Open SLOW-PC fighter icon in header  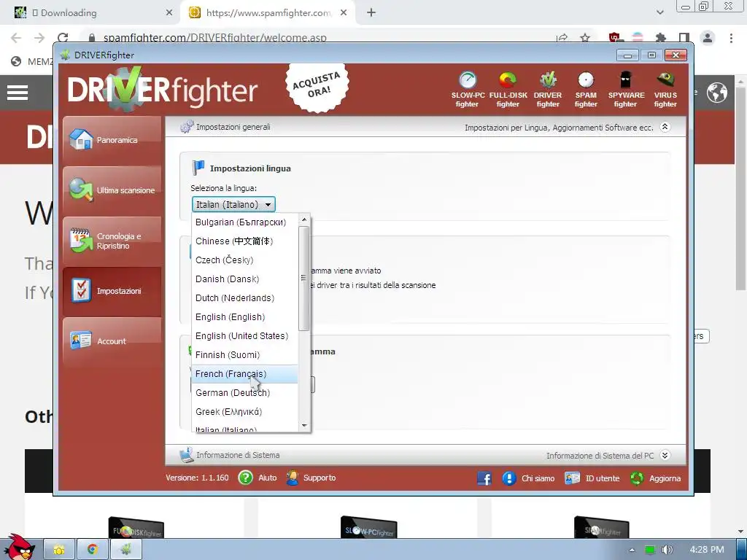pos(468,89)
